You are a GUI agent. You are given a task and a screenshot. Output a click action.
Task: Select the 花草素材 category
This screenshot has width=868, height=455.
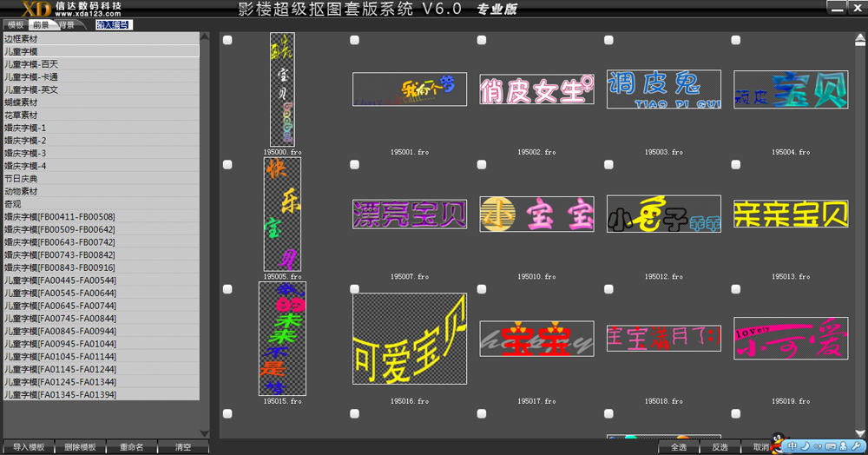[x=102, y=115]
